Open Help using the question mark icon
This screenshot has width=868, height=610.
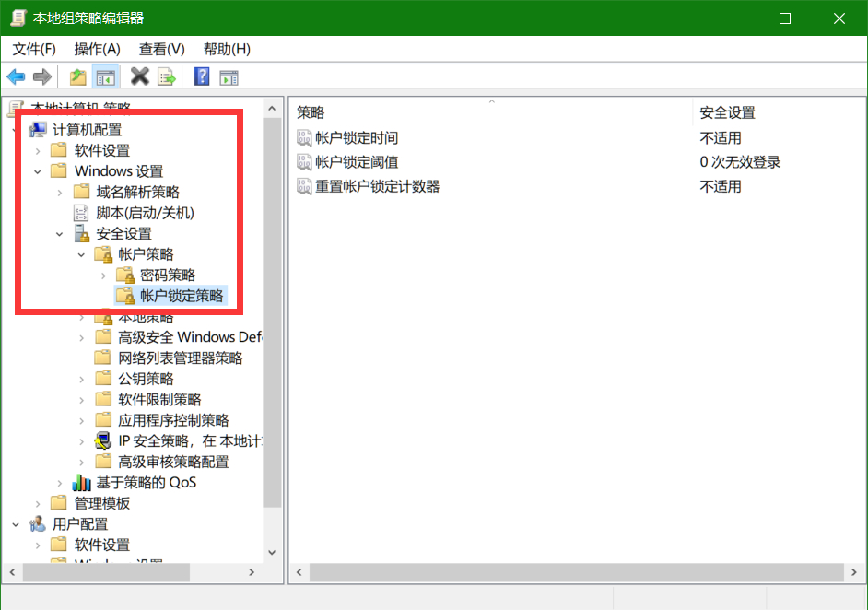coord(201,76)
